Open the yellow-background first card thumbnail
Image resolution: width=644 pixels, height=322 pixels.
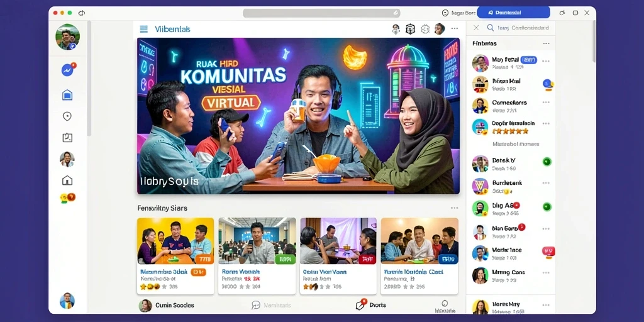point(175,241)
